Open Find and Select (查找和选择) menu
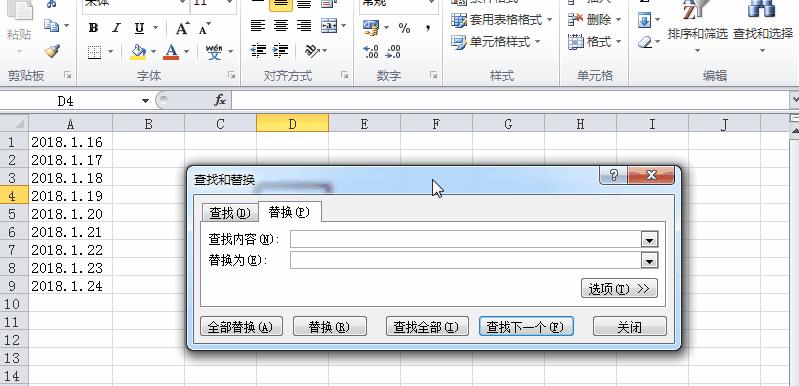The width and height of the screenshot is (799, 386). pyautogui.click(x=763, y=28)
